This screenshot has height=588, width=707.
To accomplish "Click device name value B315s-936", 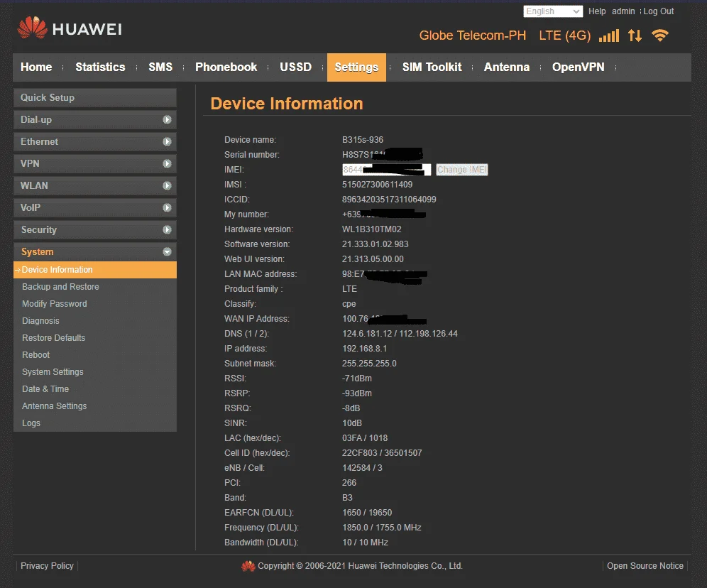I will (x=363, y=140).
